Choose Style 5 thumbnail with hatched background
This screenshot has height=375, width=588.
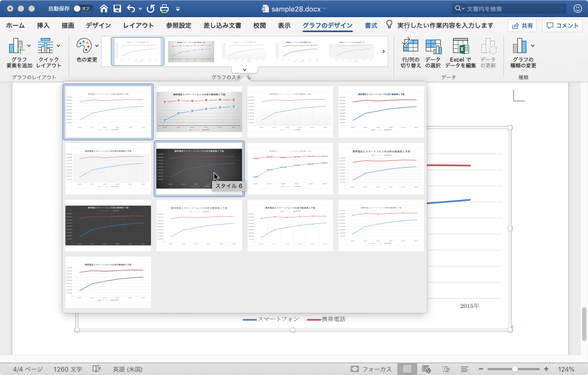point(108,169)
